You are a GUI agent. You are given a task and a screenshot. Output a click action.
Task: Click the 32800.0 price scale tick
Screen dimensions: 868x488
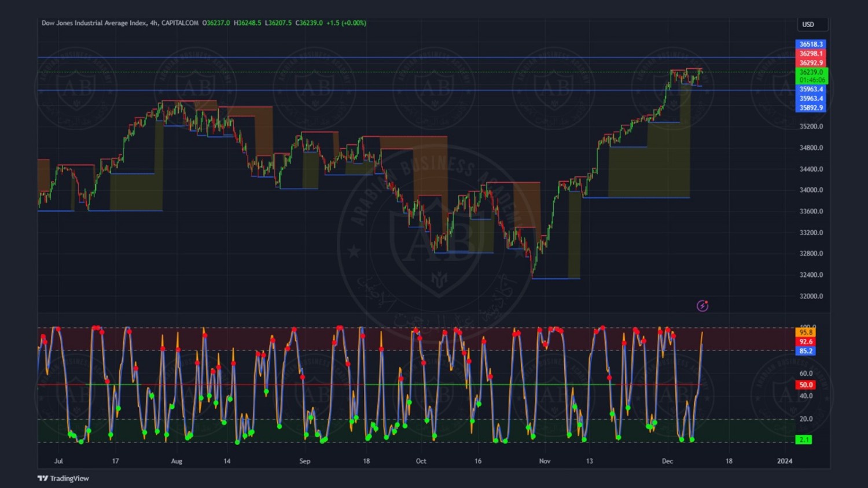tap(811, 253)
